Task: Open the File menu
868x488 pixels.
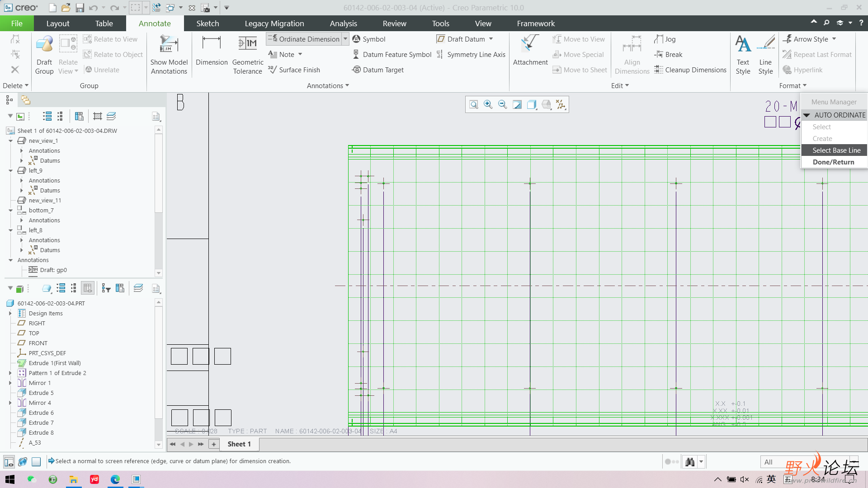Action: [17, 23]
